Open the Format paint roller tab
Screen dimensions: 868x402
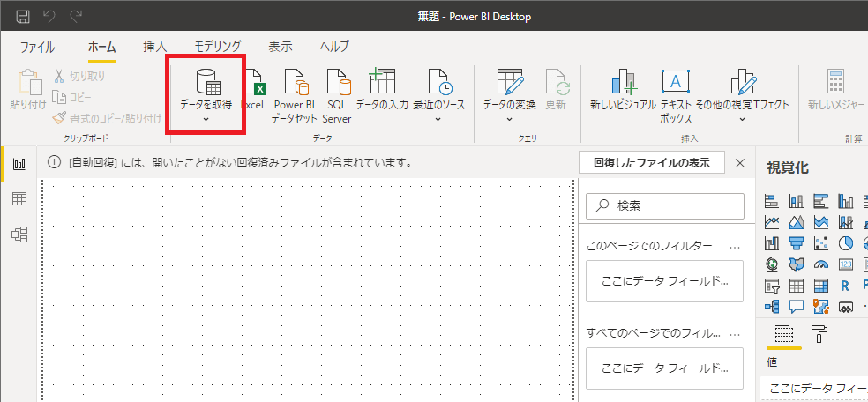[x=819, y=333]
